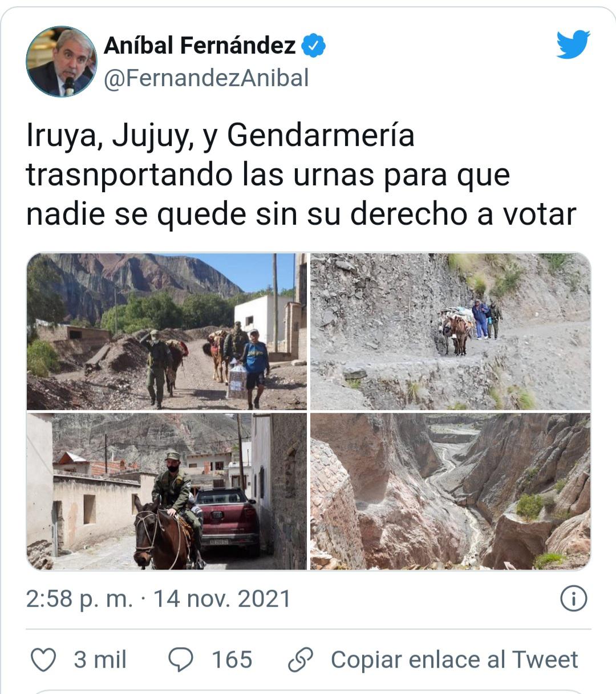View the 3 mil likes count
The height and width of the screenshot is (694, 616).
100,660
